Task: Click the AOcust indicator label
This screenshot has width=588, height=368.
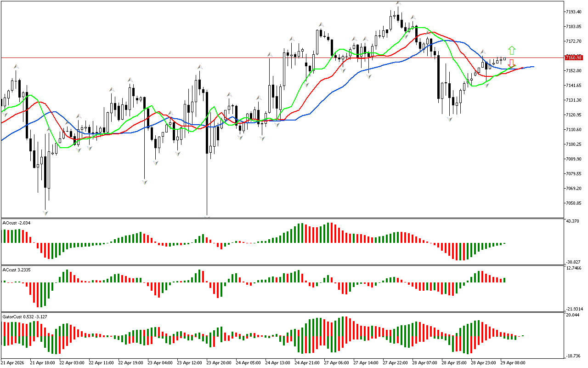Action: (17, 223)
